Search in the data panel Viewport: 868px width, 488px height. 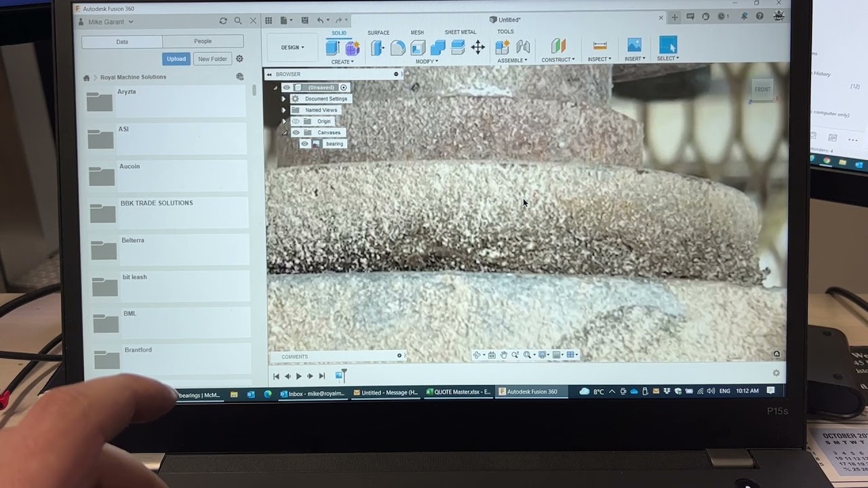point(238,21)
